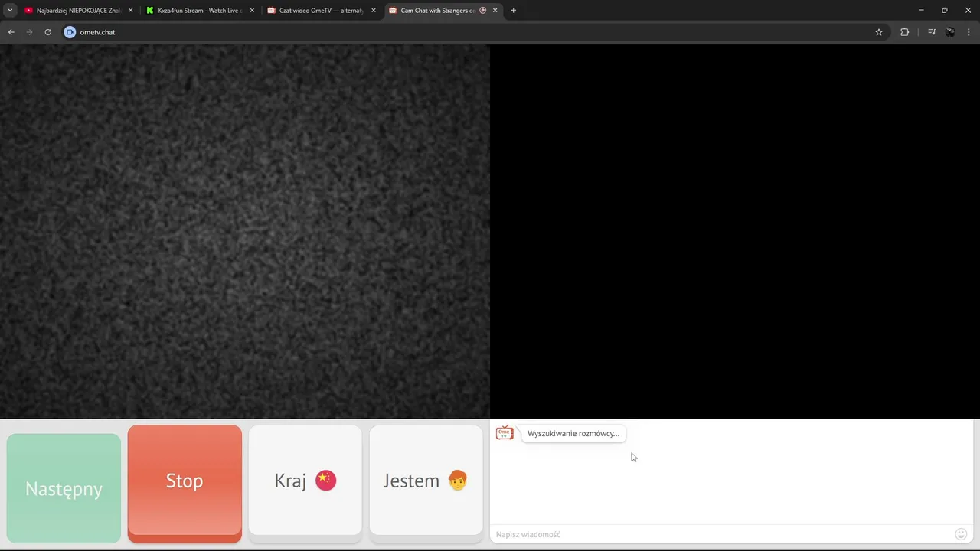Click the recording indicator on active tab
980x551 pixels.
[x=483, y=11]
